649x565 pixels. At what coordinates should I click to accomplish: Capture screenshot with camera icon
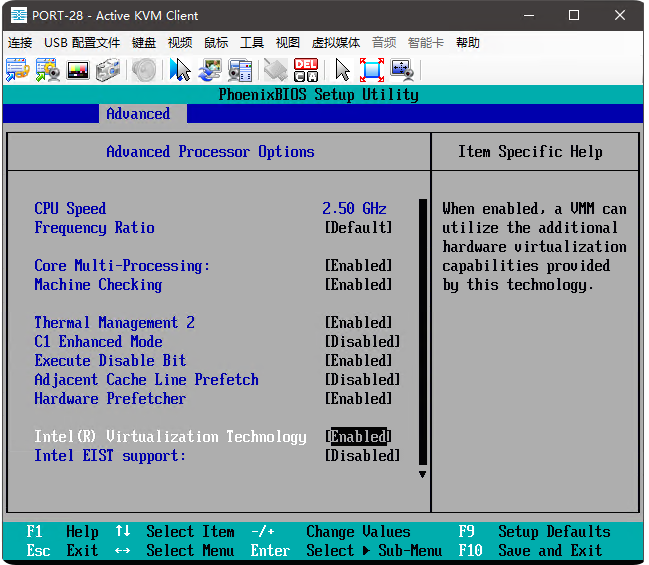(108, 70)
